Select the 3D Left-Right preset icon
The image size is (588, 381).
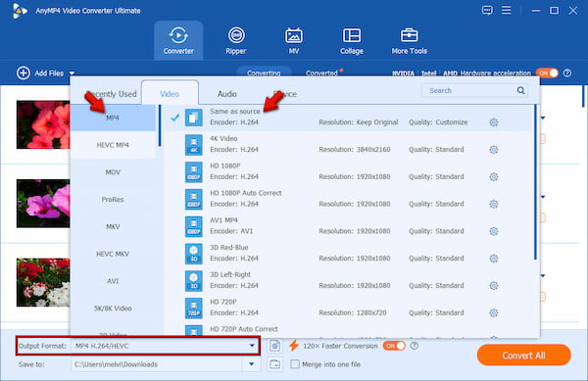(x=193, y=280)
